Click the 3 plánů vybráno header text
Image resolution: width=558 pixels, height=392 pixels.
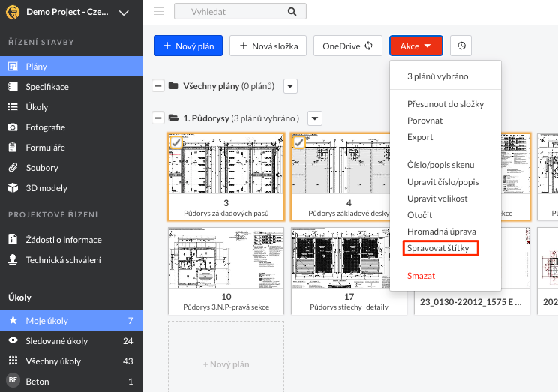point(438,76)
